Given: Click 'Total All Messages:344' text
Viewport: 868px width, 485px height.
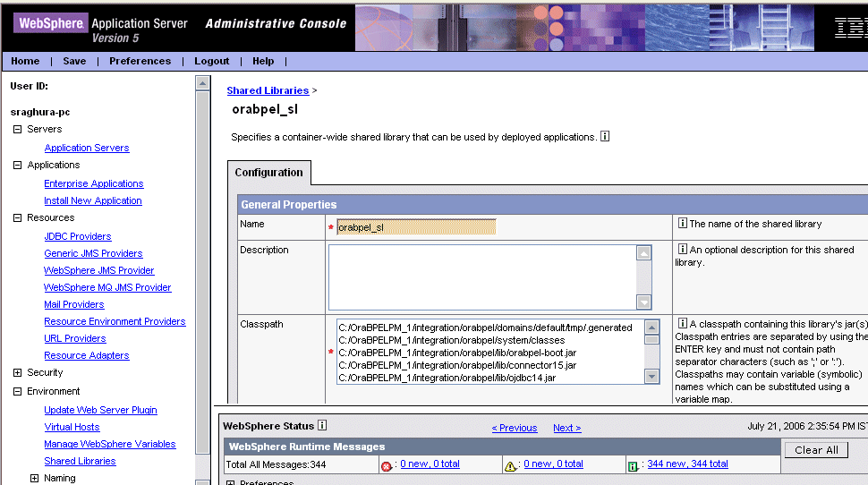Looking at the screenshot, I should [276, 464].
